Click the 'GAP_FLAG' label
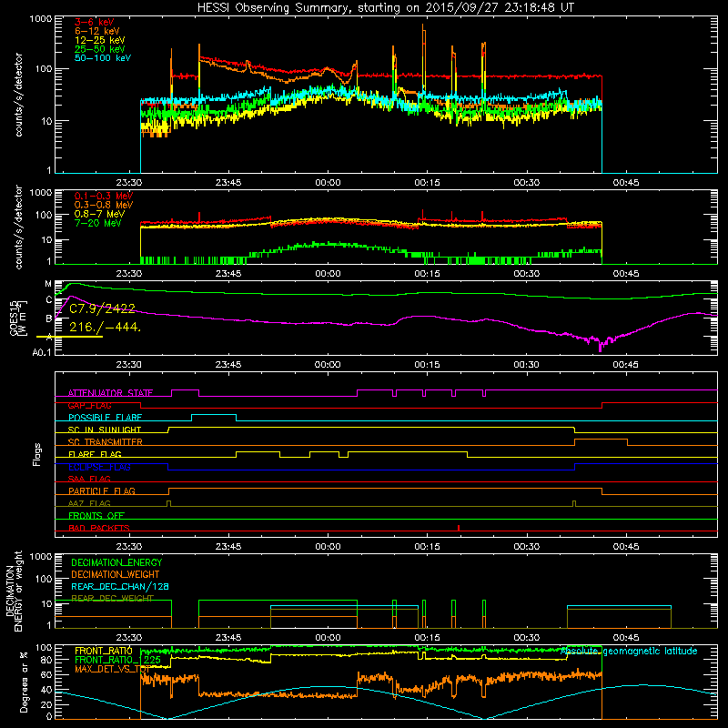728x728 pixels. point(89,405)
